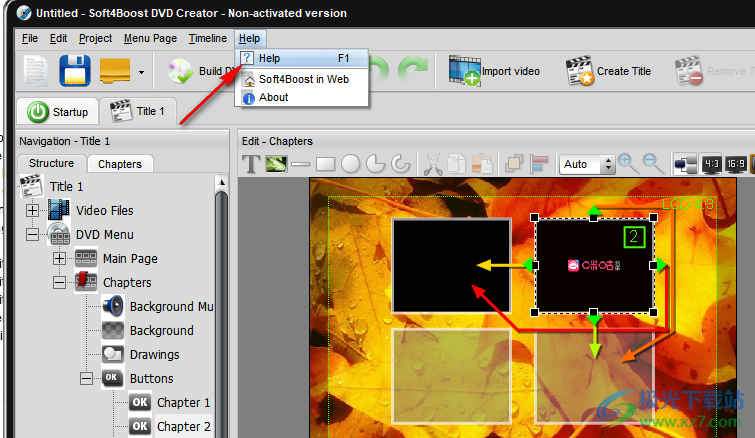Switch to the Startup tab
Screen dimensions: 755x438
pos(58,112)
